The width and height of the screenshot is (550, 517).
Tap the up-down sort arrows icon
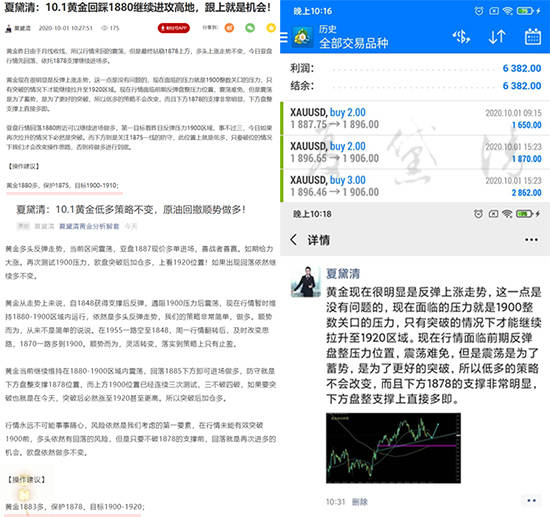(x=497, y=36)
